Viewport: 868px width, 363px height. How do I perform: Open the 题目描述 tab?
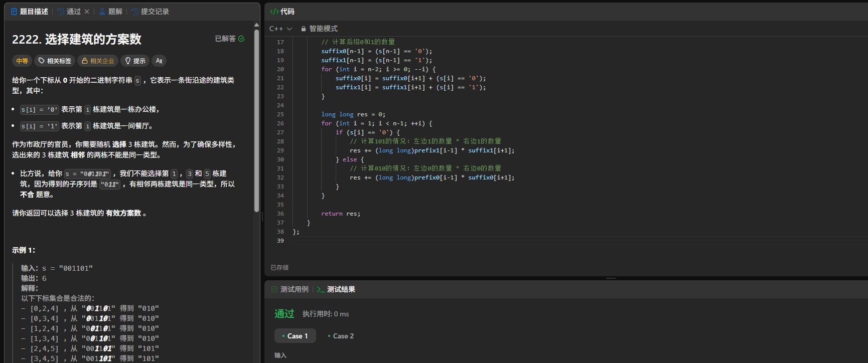coord(30,12)
